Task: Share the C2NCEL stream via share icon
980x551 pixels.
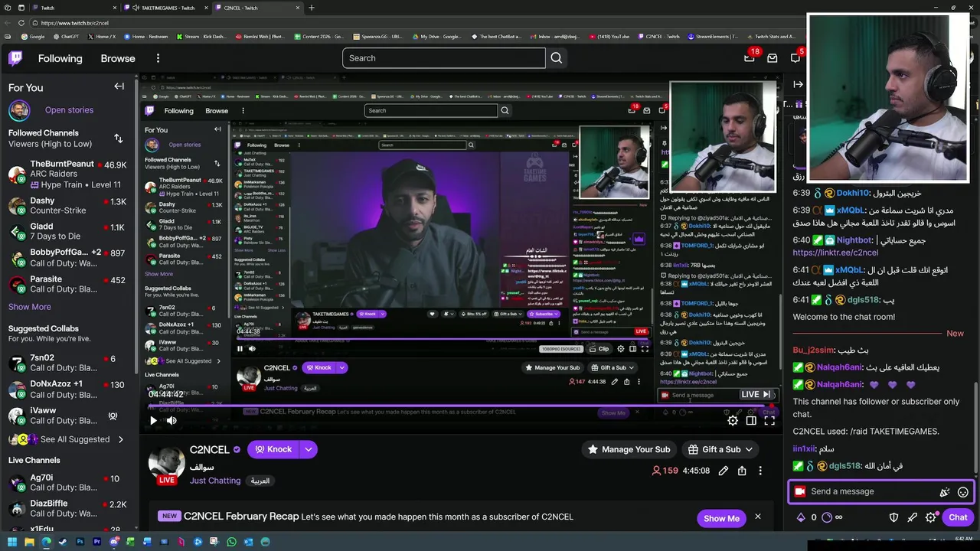Action: coord(742,471)
